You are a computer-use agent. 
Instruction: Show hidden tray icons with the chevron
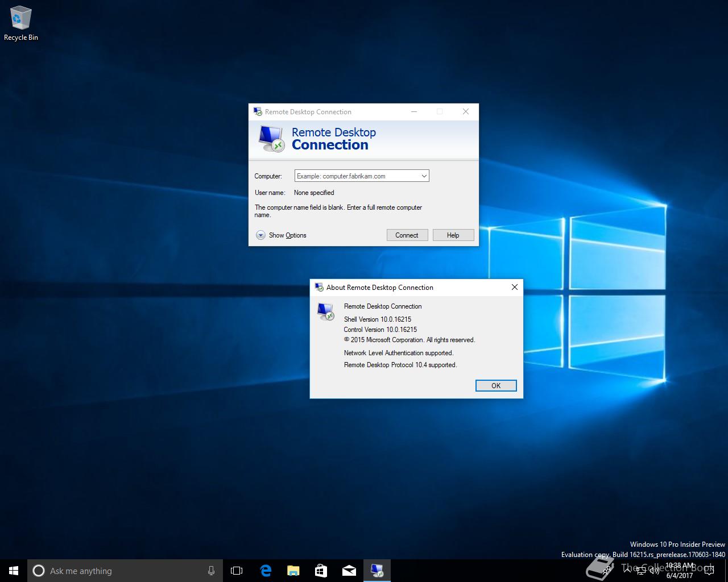[x=627, y=570]
